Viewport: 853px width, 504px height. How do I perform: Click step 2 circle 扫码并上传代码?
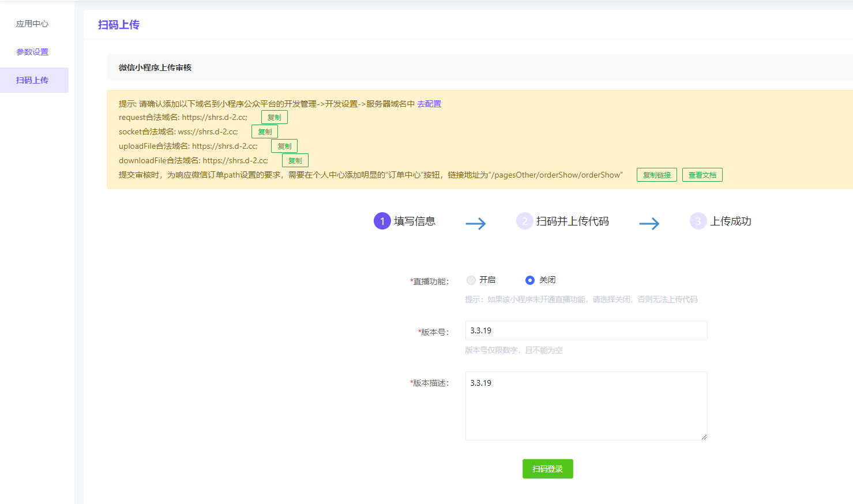click(524, 221)
